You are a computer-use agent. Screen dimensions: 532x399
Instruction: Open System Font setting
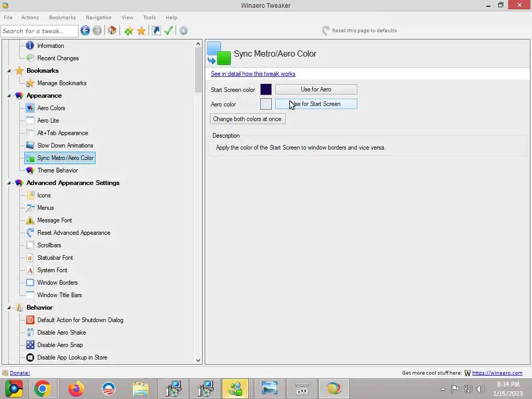(x=52, y=270)
